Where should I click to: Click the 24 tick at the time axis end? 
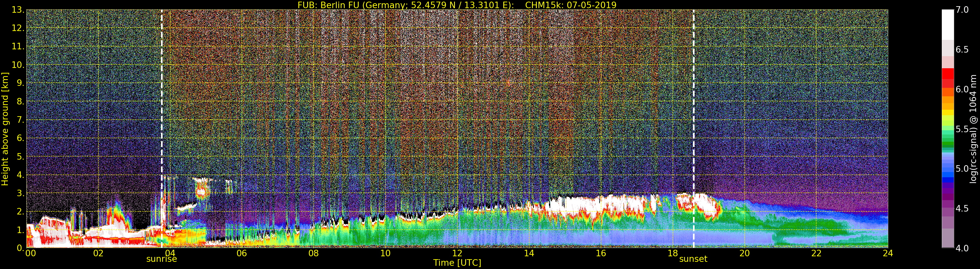[888, 253]
